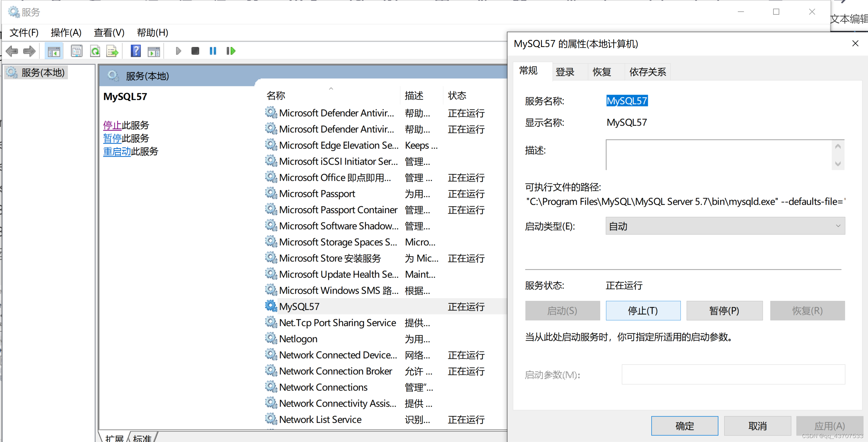Click the Stop Service toolbar icon
Screen dimensions: 868x442
point(195,51)
